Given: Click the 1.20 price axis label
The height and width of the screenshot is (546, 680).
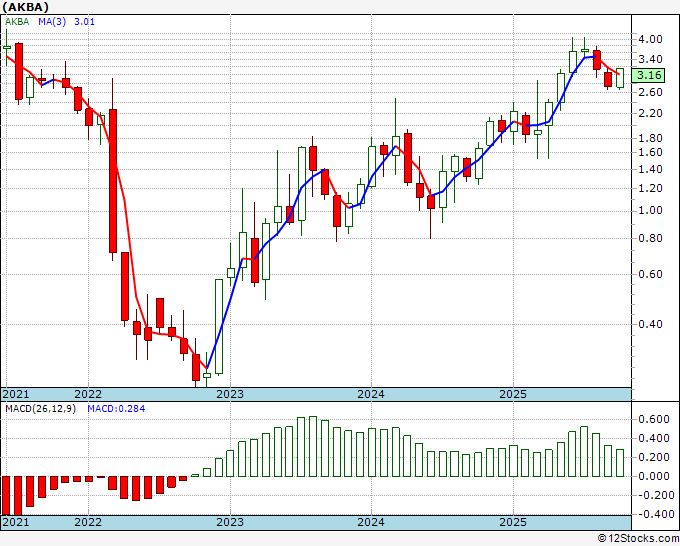Looking at the screenshot, I should pyautogui.click(x=650, y=189).
